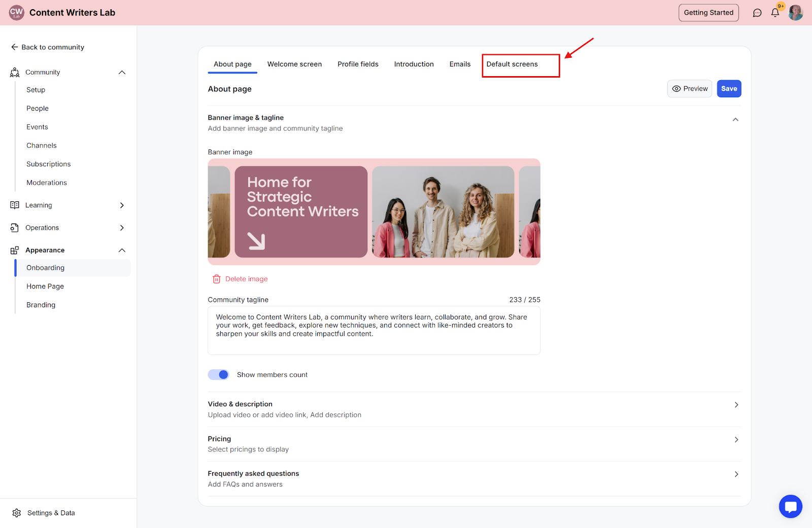Collapse the Appearance sidebar section

tap(122, 250)
